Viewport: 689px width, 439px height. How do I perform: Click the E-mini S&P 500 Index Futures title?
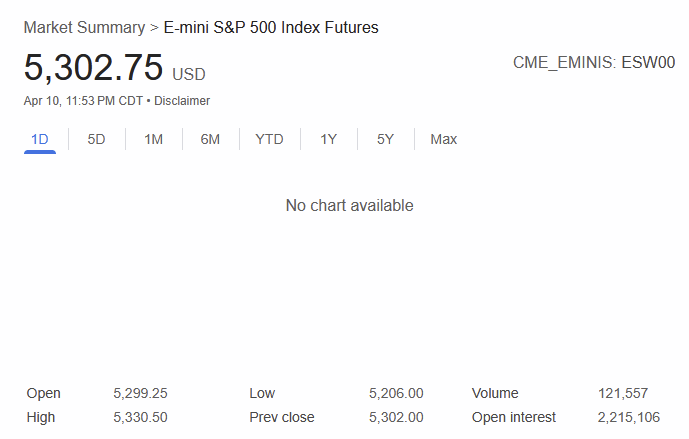point(270,28)
